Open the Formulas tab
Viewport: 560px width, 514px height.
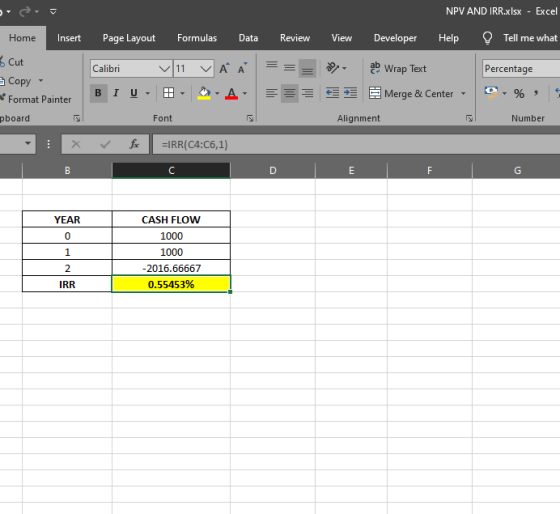tap(197, 38)
